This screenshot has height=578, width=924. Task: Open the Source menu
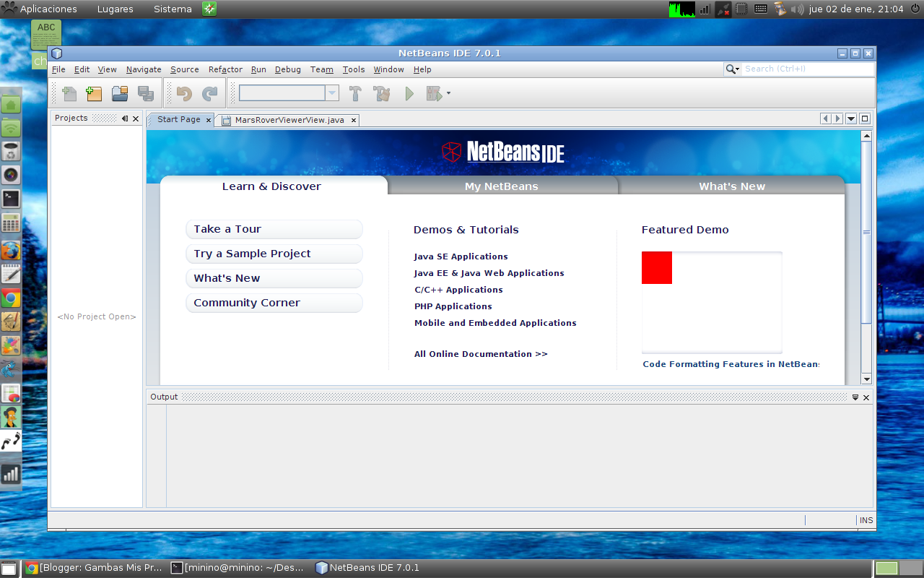click(x=185, y=69)
